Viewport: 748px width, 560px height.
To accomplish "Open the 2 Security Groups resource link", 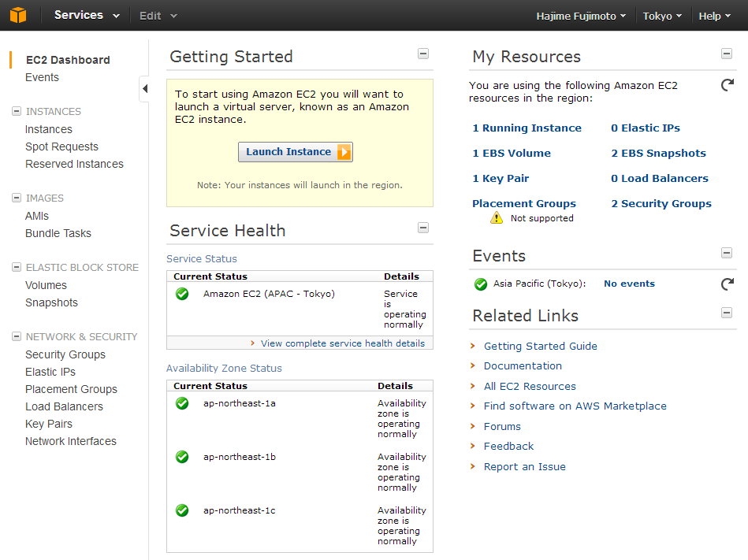I will click(x=661, y=203).
